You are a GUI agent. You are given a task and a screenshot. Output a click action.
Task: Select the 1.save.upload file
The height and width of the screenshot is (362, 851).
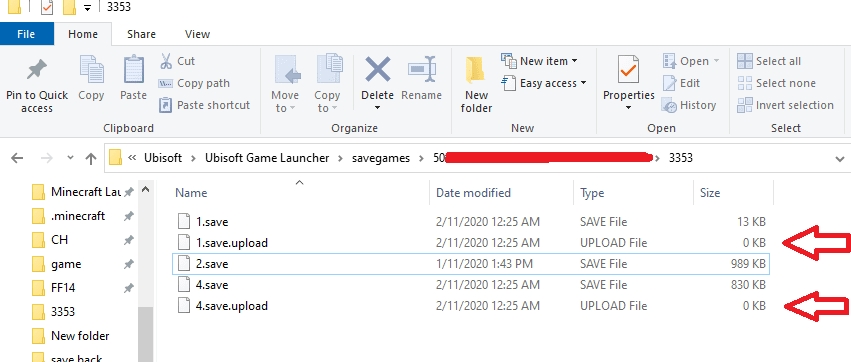click(x=471, y=243)
